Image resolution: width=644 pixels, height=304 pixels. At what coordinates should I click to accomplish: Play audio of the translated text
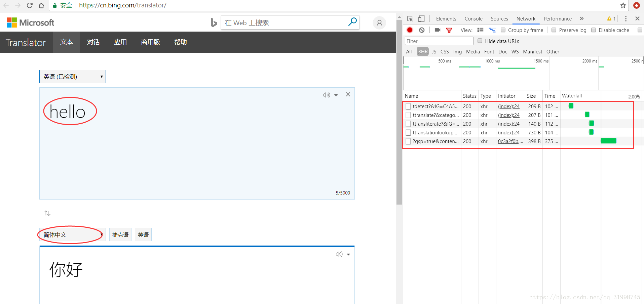click(339, 254)
